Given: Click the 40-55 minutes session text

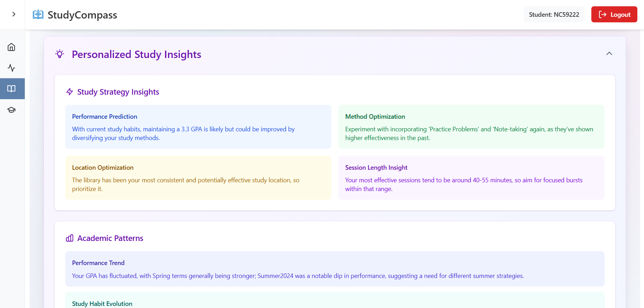Looking at the screenshot, I should (x=464, y=184).
